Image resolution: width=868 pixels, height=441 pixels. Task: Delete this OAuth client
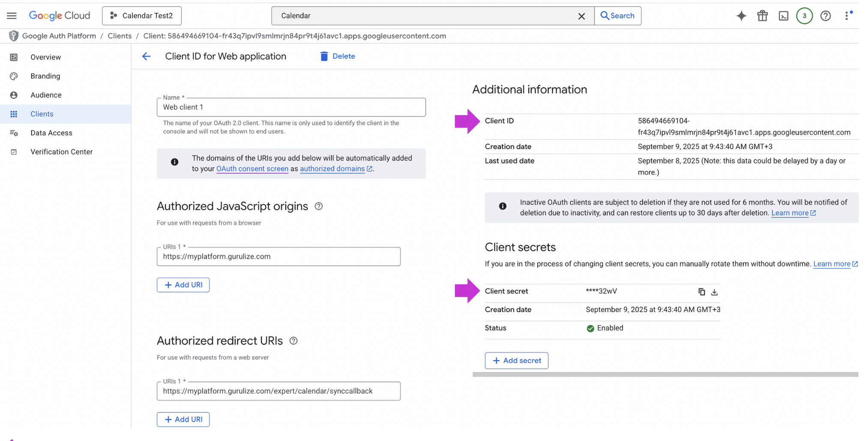coord(338,56)
